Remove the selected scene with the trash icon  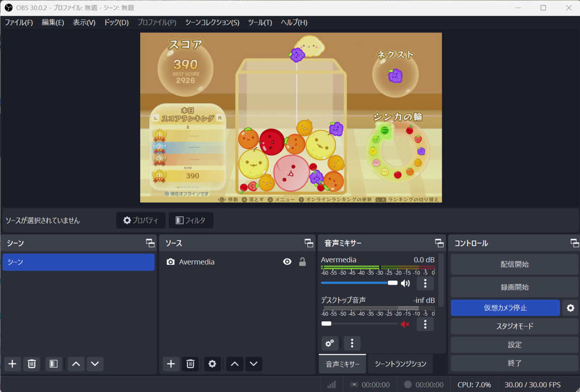(x=31, y=363)
